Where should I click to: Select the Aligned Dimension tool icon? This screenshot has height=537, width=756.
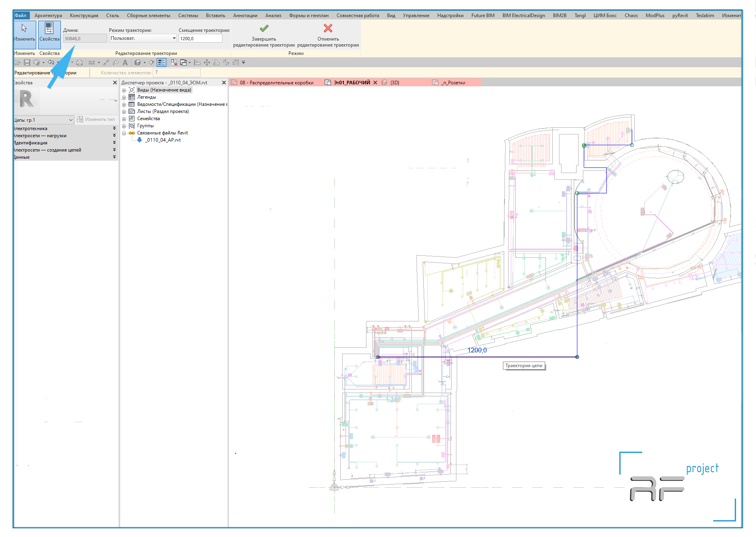click(x=106, y=62)
